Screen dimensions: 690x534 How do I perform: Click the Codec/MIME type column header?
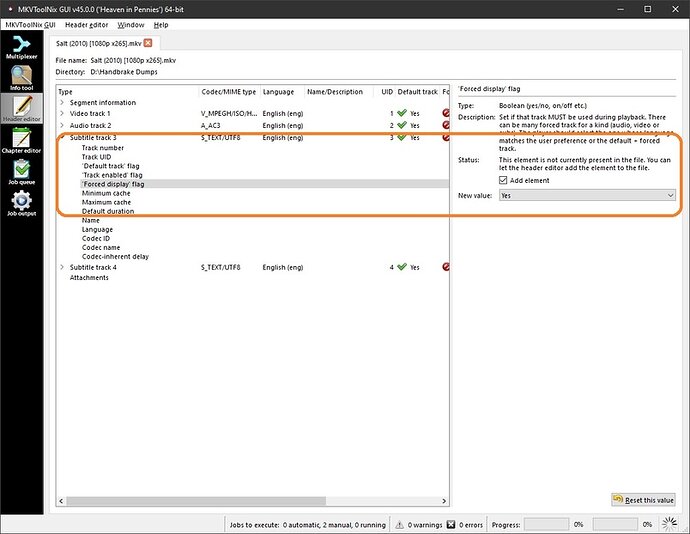coord(229,92)
